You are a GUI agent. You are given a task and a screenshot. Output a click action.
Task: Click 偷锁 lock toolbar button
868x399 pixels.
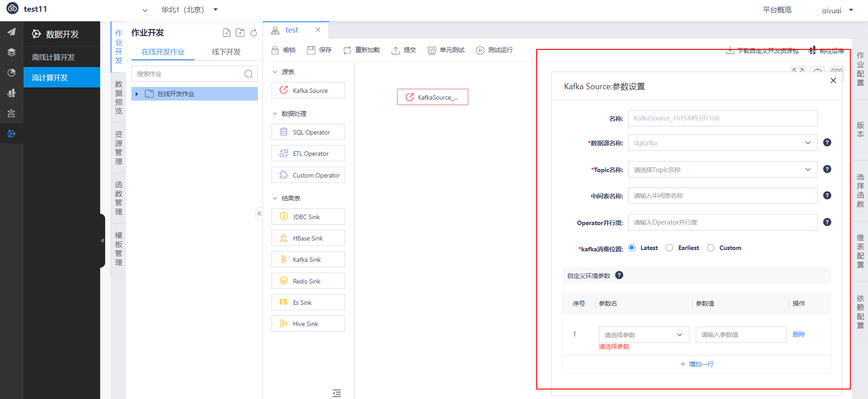(x=283, y=50)
